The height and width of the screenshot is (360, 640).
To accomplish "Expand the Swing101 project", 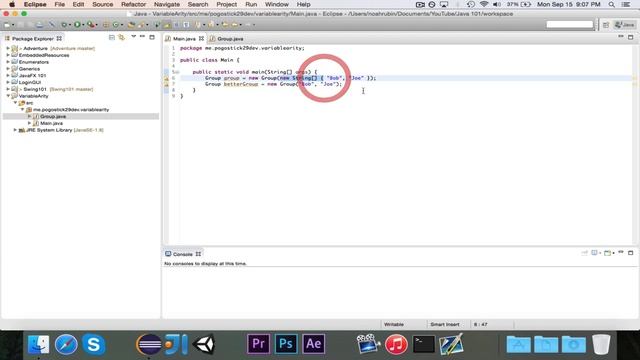I will 8,89.
